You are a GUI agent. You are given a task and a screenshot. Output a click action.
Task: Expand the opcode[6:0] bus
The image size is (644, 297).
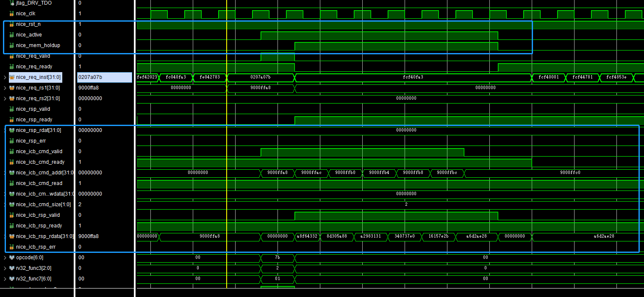tap(5, 258)
